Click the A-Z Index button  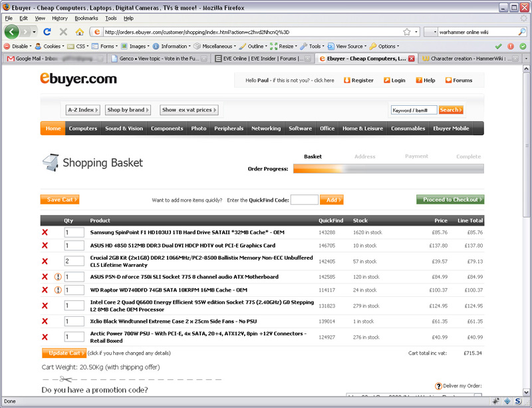click(82, 110)
